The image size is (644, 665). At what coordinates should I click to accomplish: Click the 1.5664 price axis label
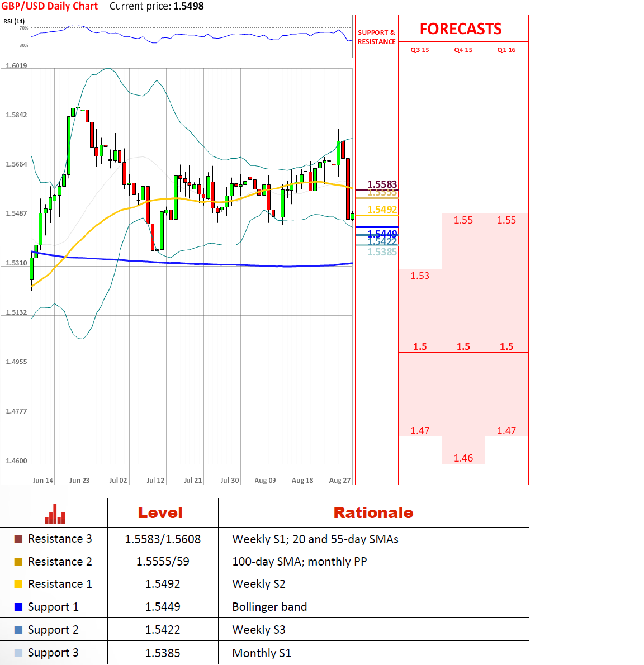tap(17, 164)
